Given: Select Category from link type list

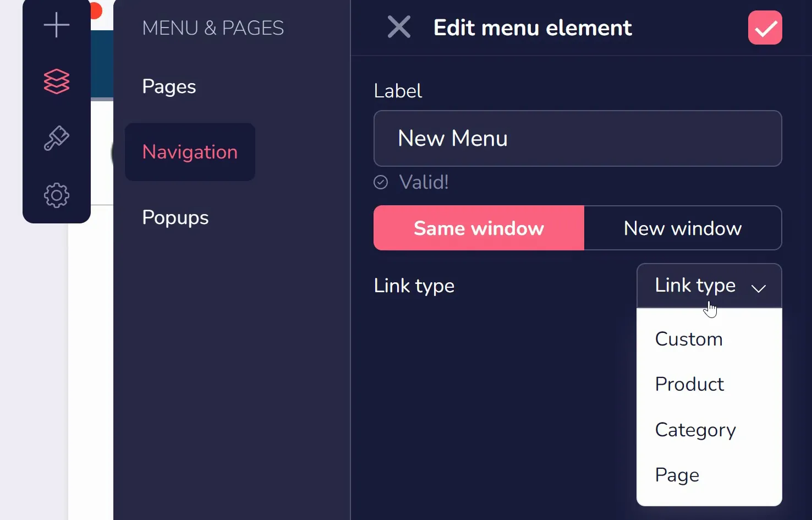Looking at the screenshot, I should (709, 430).
